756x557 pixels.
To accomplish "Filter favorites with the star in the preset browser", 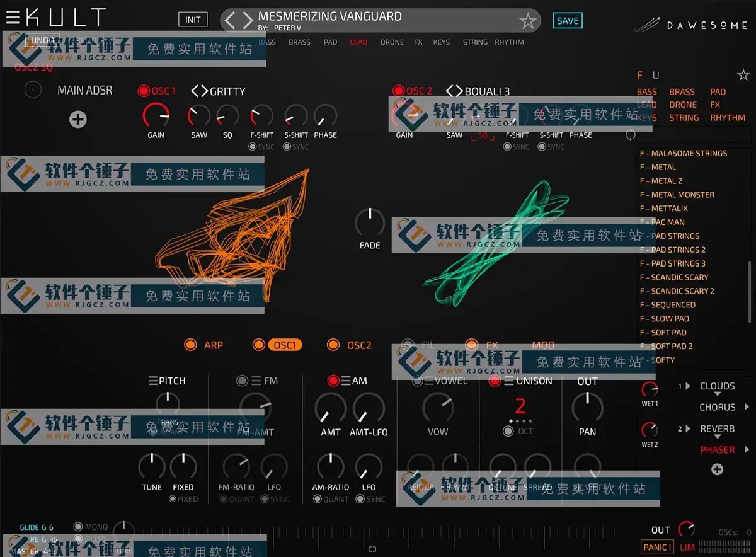I will [x=743, y=76].
